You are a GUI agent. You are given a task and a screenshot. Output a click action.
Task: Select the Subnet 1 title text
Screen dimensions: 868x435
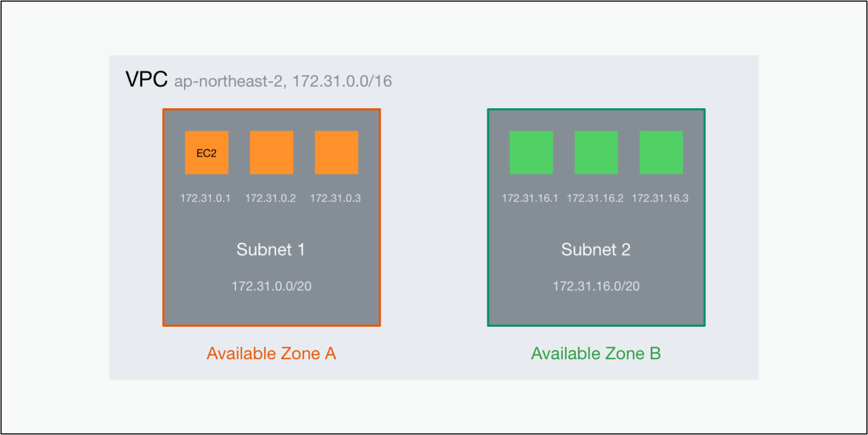(271, 250)
